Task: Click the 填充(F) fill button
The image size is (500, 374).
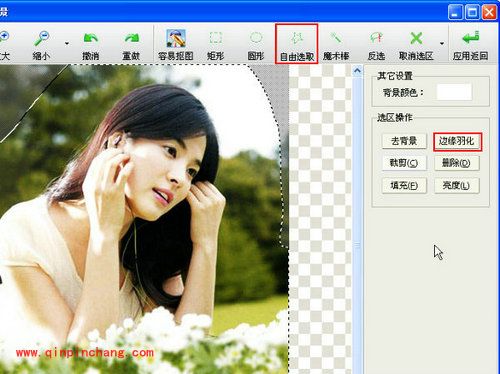Action: pyautogui.click(x=404, y=186)
